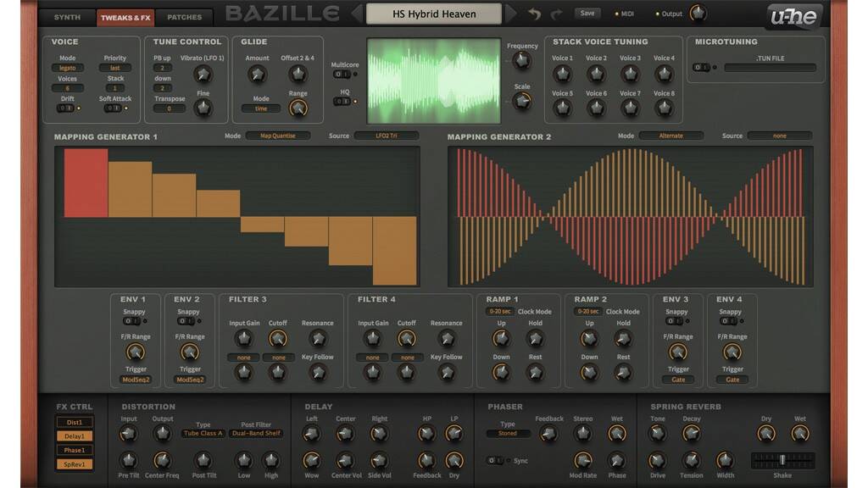This screenshot has width=868, height=488.
Task: Toggle the HQ switch
Action: pos(342,102)
